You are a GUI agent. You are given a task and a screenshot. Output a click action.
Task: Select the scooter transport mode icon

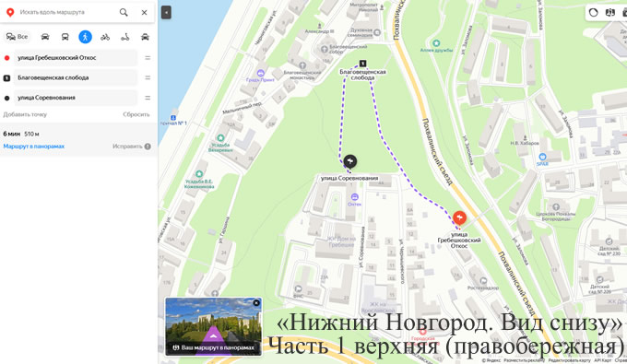tap(125, 37)
